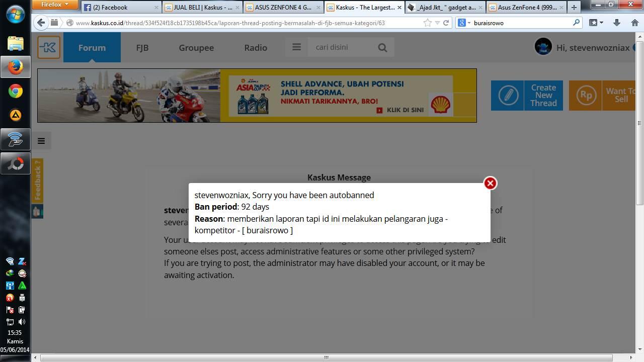Viewport: 644px width, 362px height.
Task: Click the Windows Start orb
Action: click(15, 14)
